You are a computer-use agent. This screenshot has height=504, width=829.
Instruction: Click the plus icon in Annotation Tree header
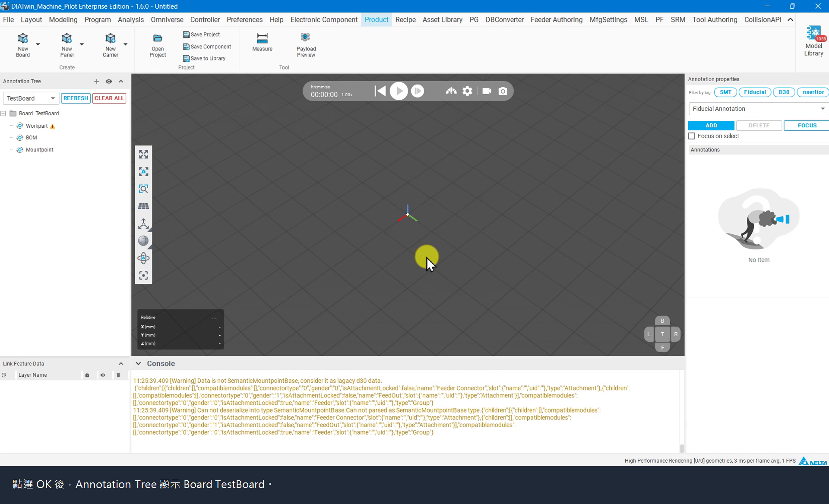(x=96, y=81)
